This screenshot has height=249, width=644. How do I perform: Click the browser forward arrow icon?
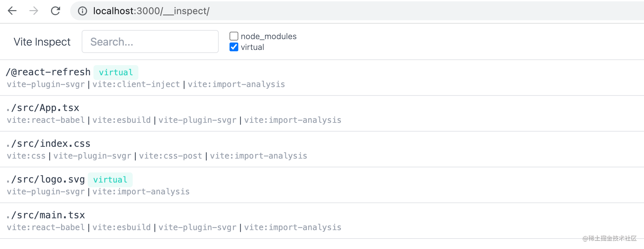(34, 11)
